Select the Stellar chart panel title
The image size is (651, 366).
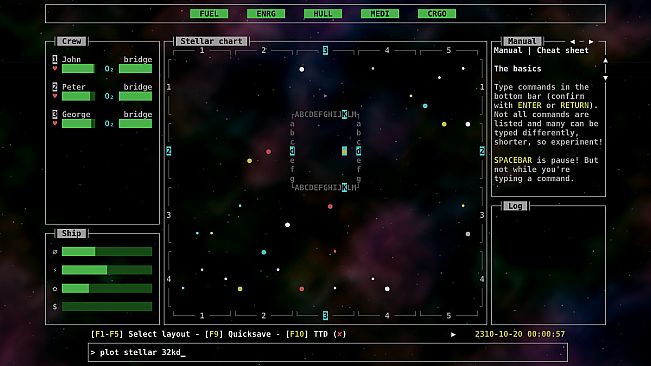pyautogui.click(x=211, y=41)
